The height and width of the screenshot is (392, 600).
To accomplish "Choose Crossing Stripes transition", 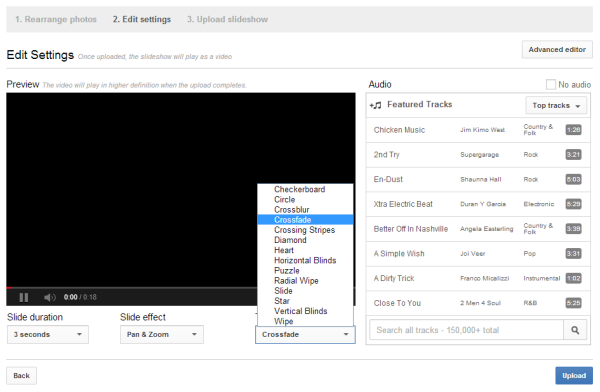I will 305,230.
